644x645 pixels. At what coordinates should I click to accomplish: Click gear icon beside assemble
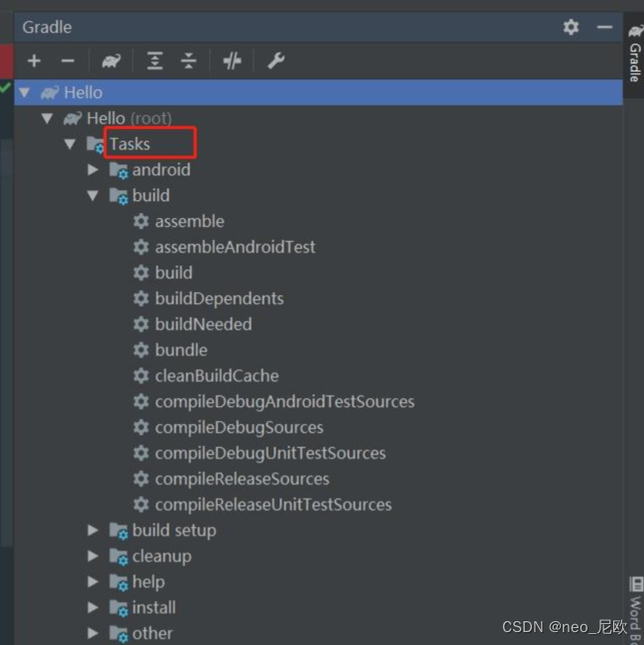[x=141, y=221]
